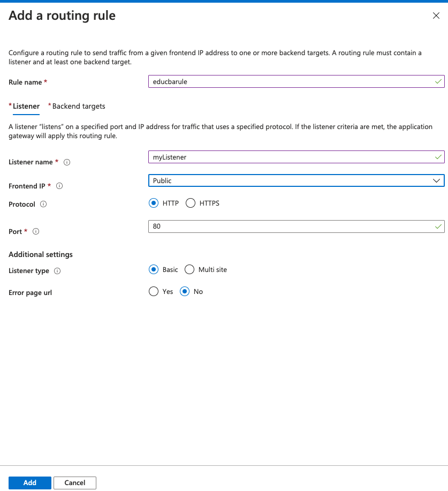Open the Frontend IP dropdown
The height and width of the screenshot is (491, 448).
pos(296,180)
